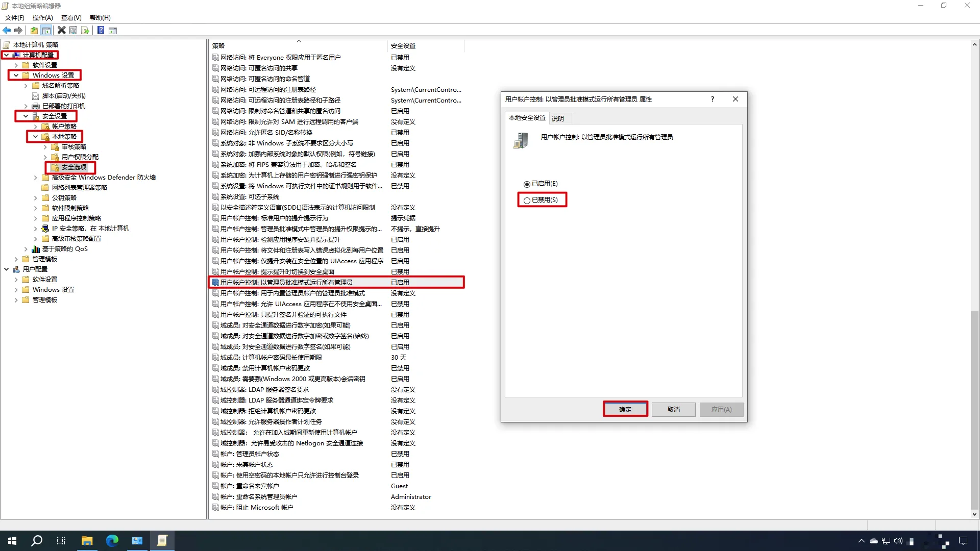This screenshot has width=980, height=551.
Task: Collapse the 用户配置 tree node
Action: click(x=6, y=269)
